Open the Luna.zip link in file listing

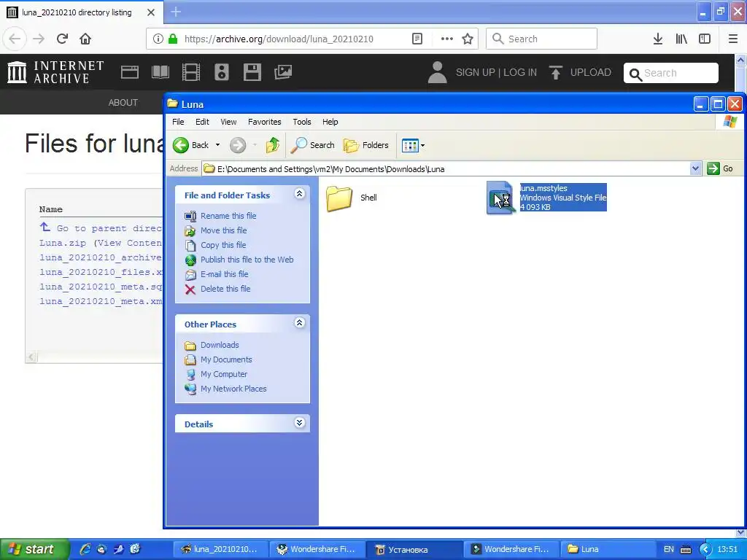[63, 243]
